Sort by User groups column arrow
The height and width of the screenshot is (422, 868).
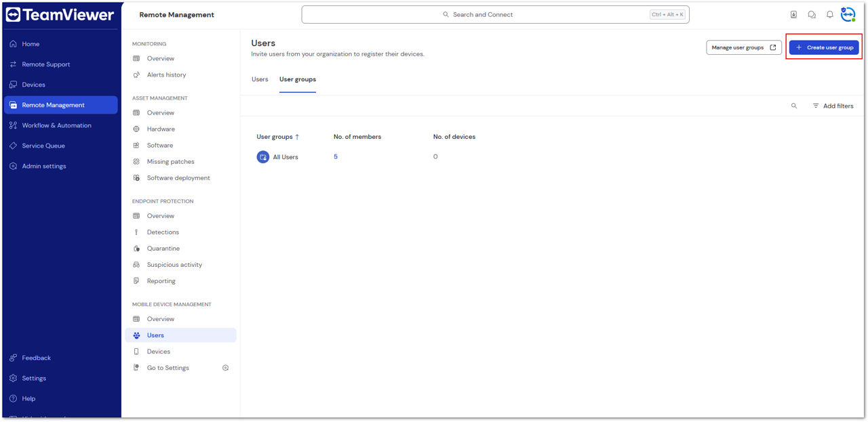click(x=297, y=137)
